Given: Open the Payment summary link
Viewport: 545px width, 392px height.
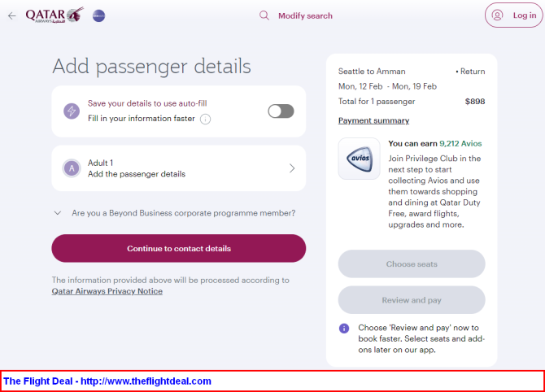Looking at the screenshot, I should coord(373,120).
